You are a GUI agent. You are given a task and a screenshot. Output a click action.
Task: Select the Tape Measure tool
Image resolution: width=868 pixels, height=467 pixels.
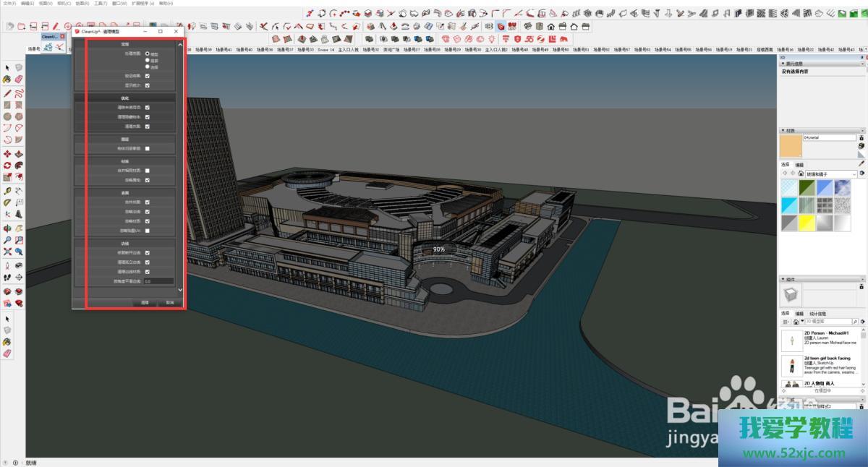pos(7,191)
